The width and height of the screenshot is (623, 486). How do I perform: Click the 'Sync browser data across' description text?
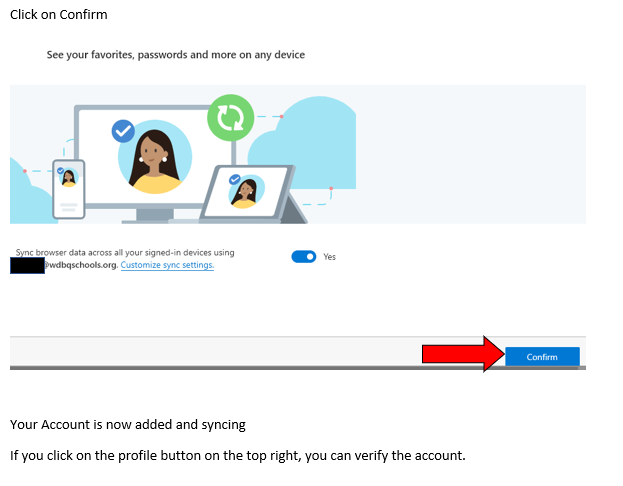point(125,253)
